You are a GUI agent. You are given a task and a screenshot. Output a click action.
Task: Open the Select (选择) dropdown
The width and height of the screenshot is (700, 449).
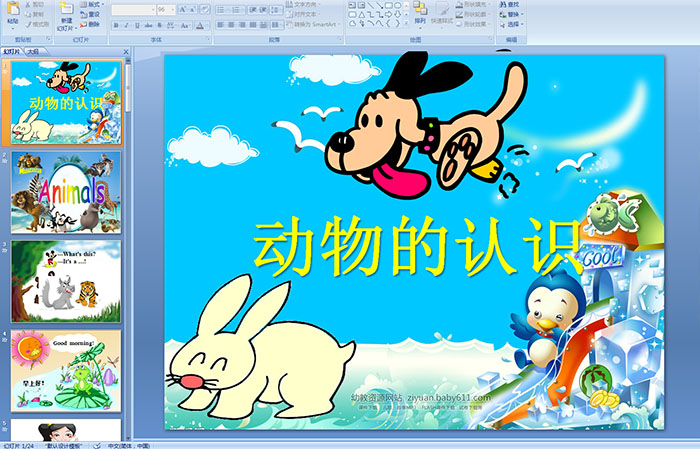pyautogui.click(x=512, y=24)
